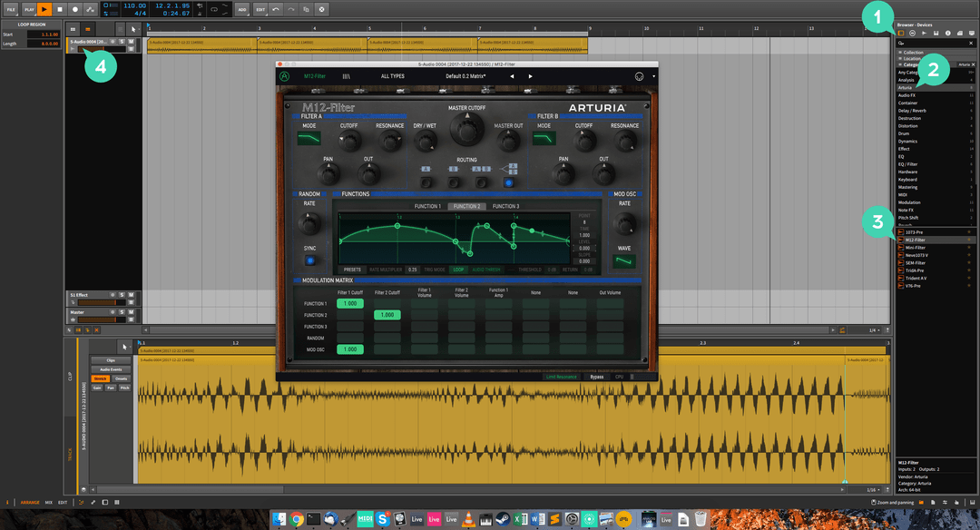980x530 pixels.
Task: Open Filter B MODE selector
Action: click(x=544, y=138)
